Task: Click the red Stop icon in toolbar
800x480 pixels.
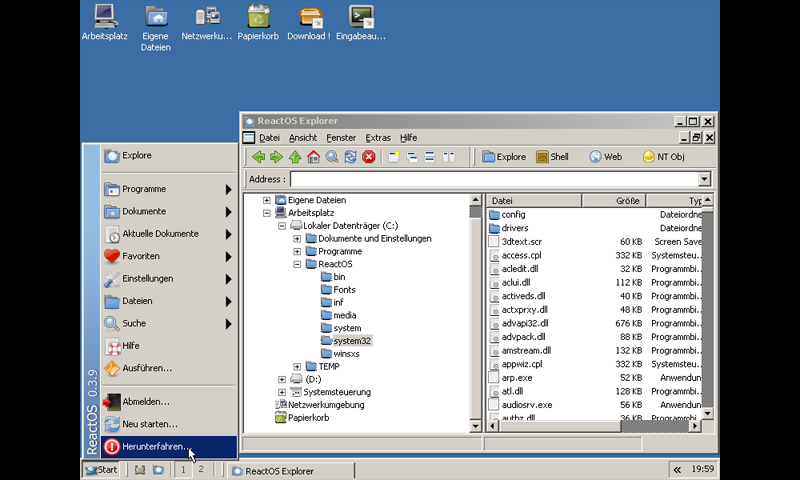Action: tap(368, 157)
